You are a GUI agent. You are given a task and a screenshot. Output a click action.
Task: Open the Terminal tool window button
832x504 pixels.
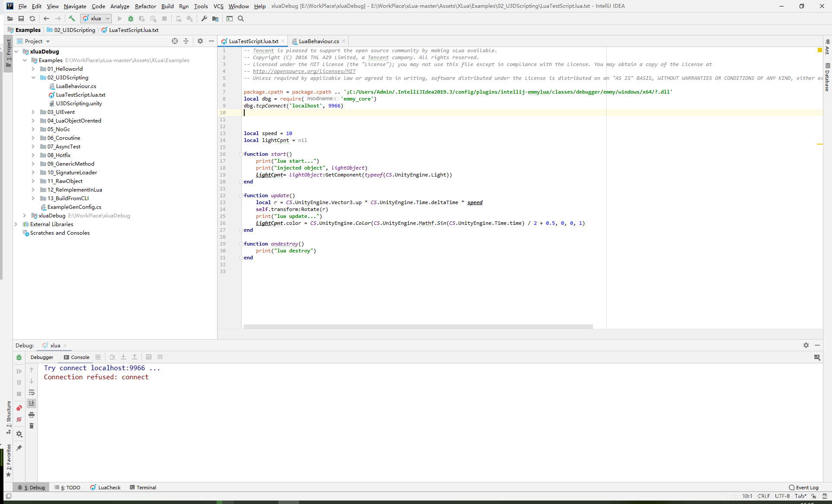(143, 488)
